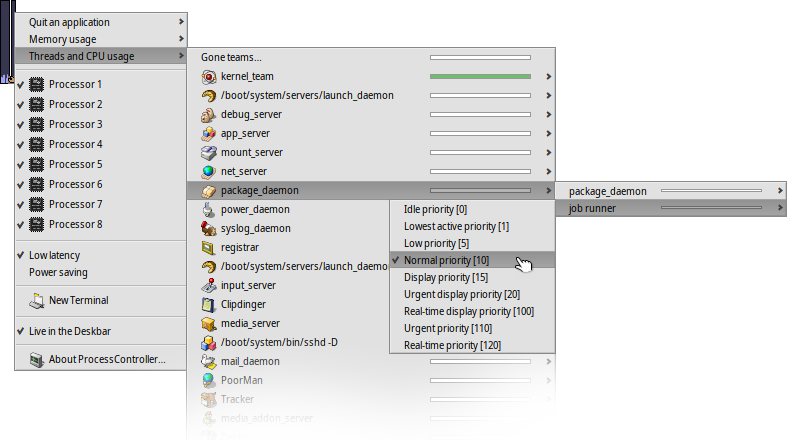Expand job runner priority arrow
The height and width of the screenshot is (440, 787).
[780, 208]
